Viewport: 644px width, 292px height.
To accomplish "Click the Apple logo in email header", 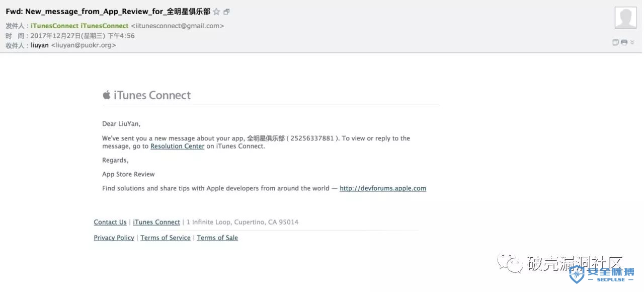I will 107,95.
